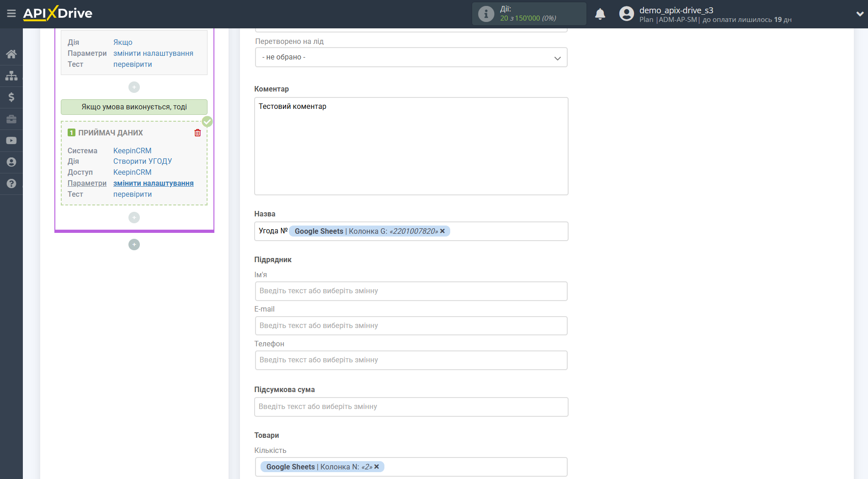Add new block below purple frame

[134, 244]
